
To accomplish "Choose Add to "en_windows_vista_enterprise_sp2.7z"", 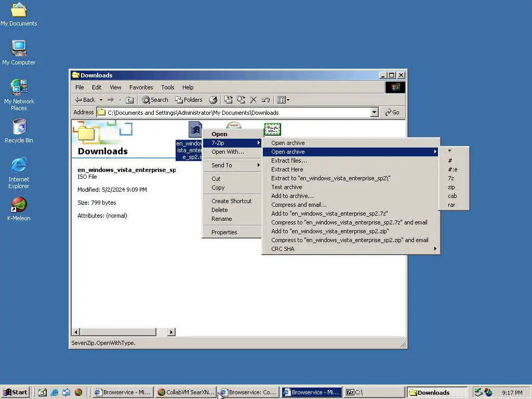I will point(351,214).
